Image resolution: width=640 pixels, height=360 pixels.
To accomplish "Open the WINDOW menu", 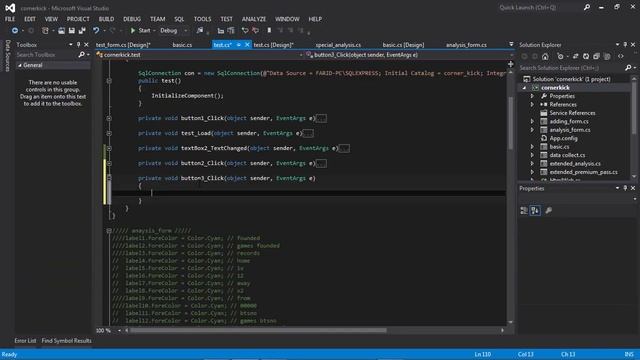I will [287, 19].
